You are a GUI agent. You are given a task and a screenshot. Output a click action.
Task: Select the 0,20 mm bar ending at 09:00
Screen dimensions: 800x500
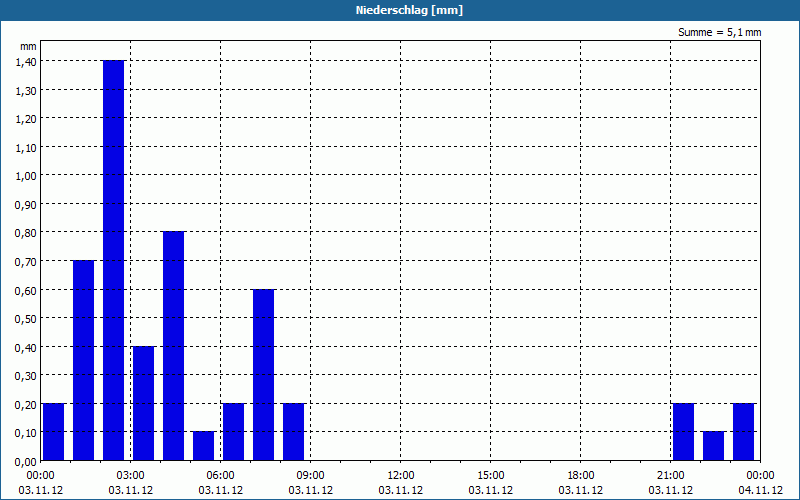[293, 432]
